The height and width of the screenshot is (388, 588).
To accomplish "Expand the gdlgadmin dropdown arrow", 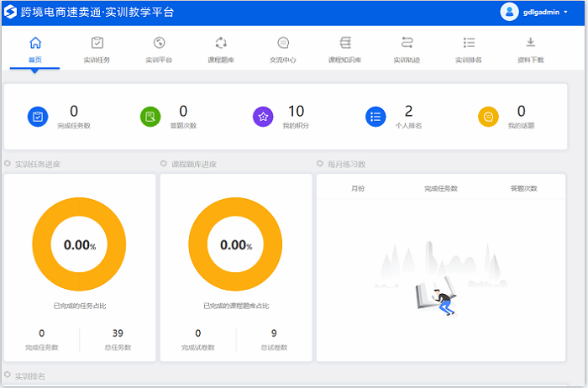I will coord(565,12).
